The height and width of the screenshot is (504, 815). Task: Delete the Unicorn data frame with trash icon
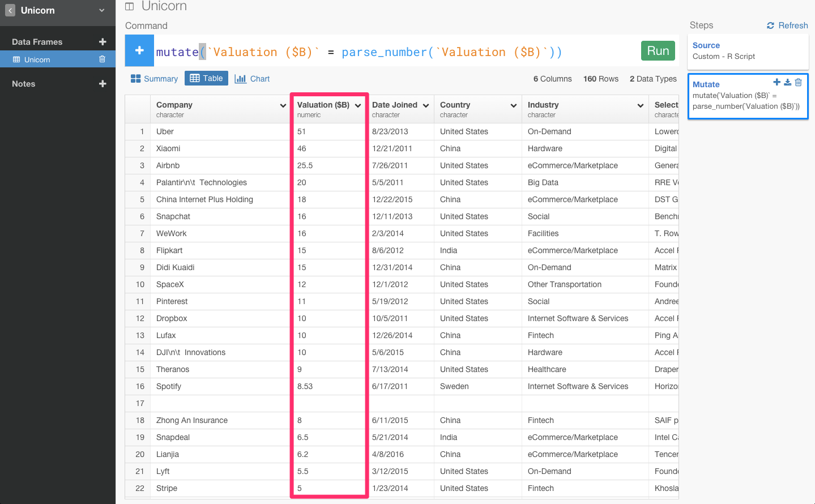pos(103,59)
